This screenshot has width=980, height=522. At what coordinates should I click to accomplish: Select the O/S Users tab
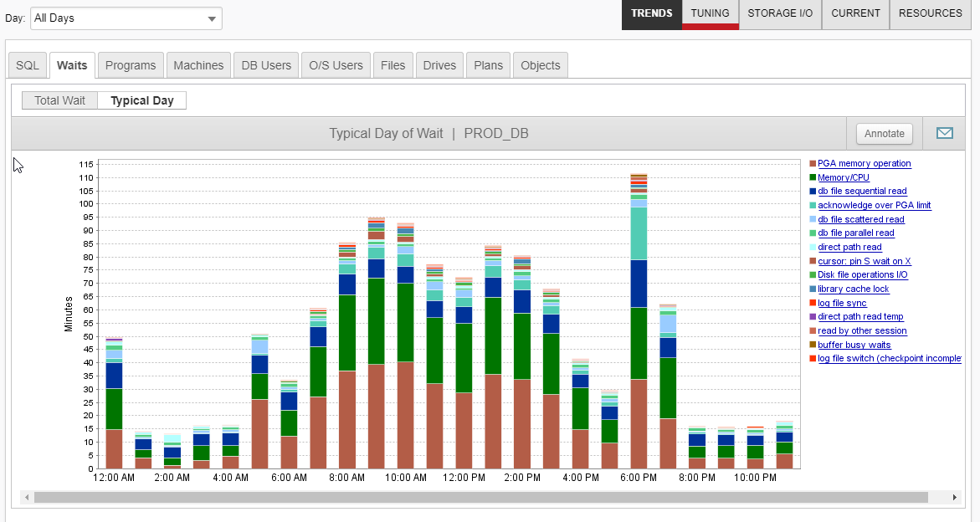(x=336, y=65)
